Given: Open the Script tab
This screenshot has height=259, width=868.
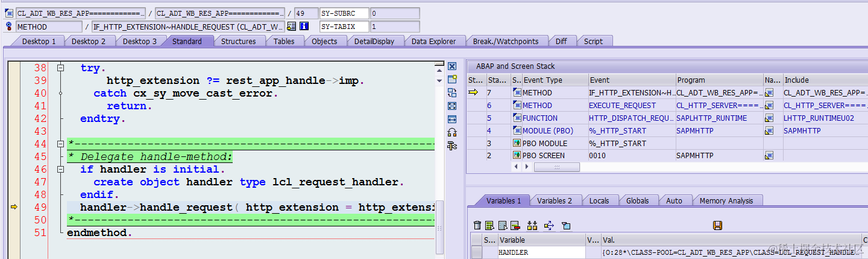Looking at the screenshot, I should tap(593, 41).
